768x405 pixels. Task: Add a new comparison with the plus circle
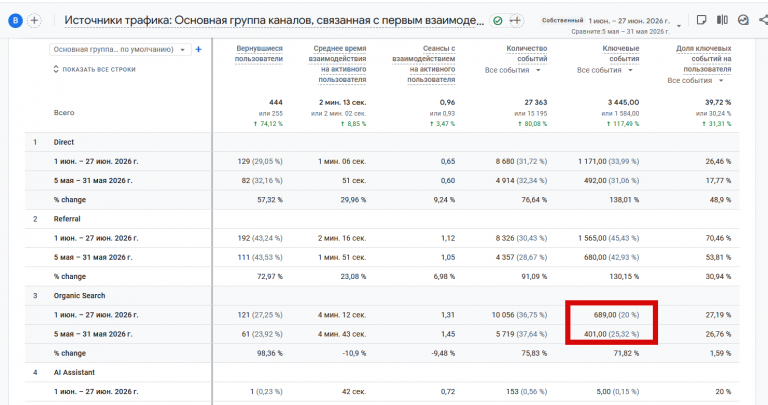(34, 21)
